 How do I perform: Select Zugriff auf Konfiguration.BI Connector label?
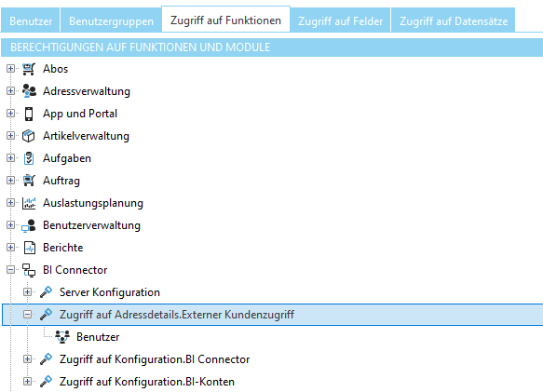click(155, 359)
